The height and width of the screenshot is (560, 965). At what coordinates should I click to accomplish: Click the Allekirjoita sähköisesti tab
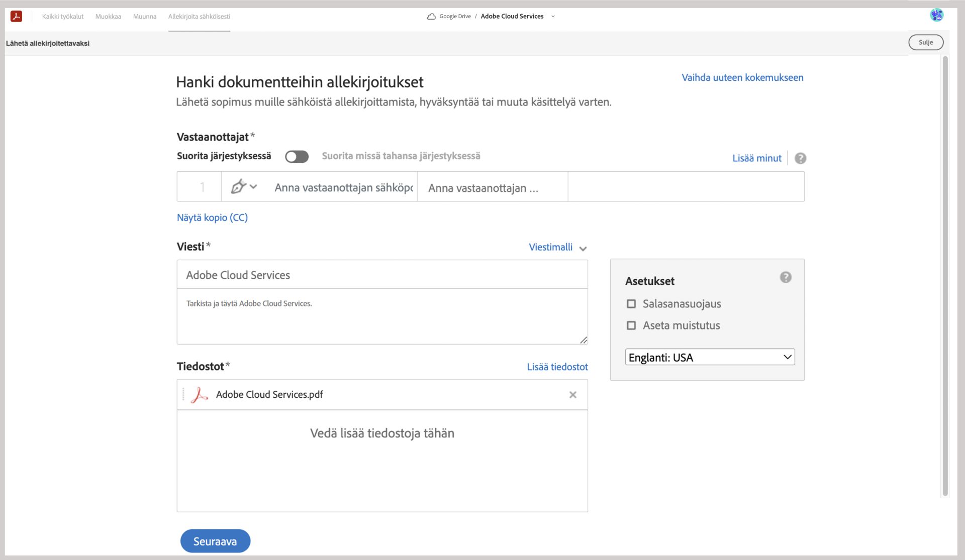200,16
